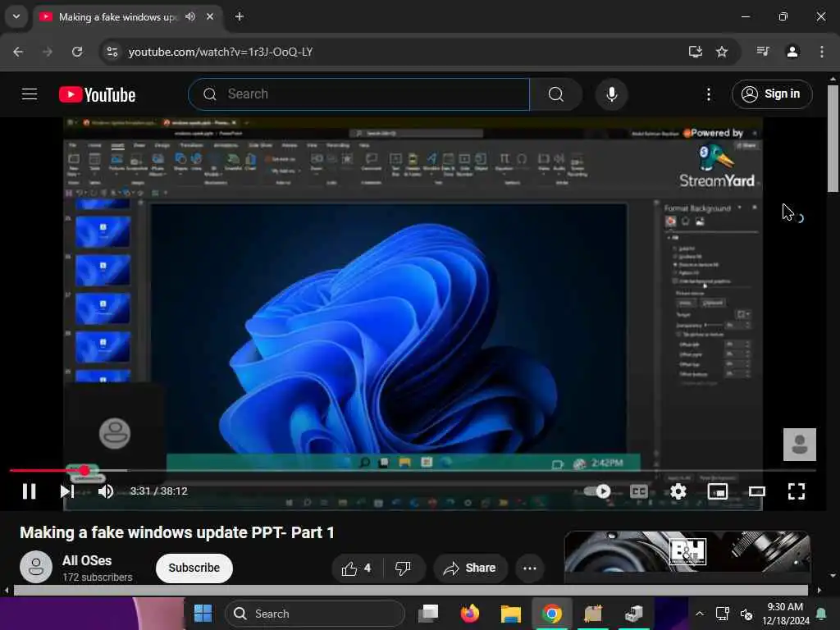Install app icon in address bar
840x630 pixels.
[696, 52]
